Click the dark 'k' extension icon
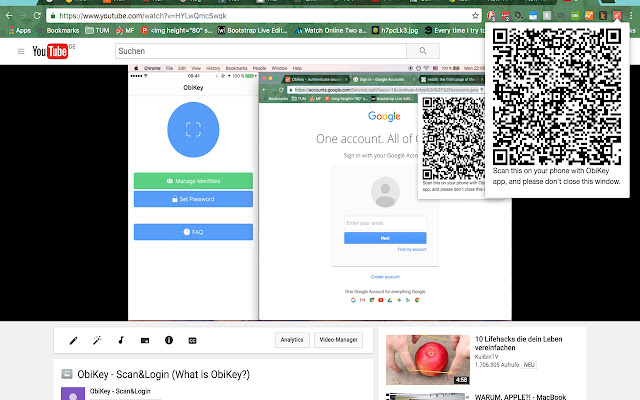Screen dimensions: 640x400 [x=603, y=16]
